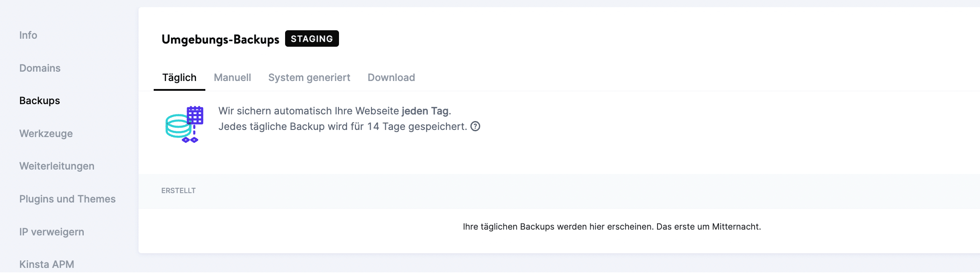The width and height of the screenshot is (980, 275).
Task: Go to Kinsta APM
Action: [47, 264]
